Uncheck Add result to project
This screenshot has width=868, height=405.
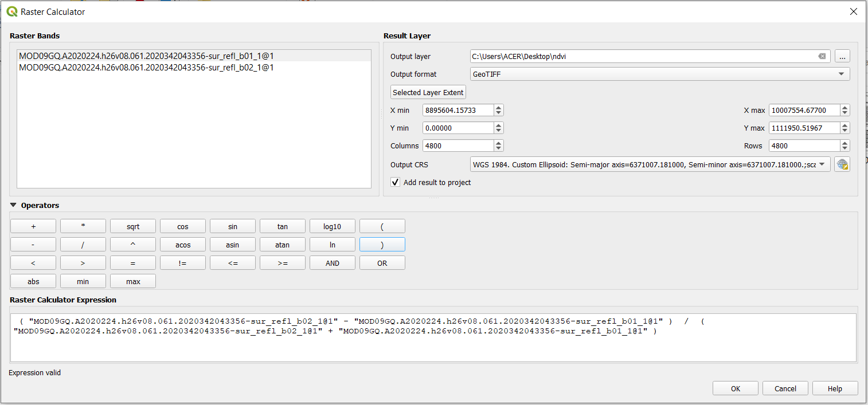395,182
